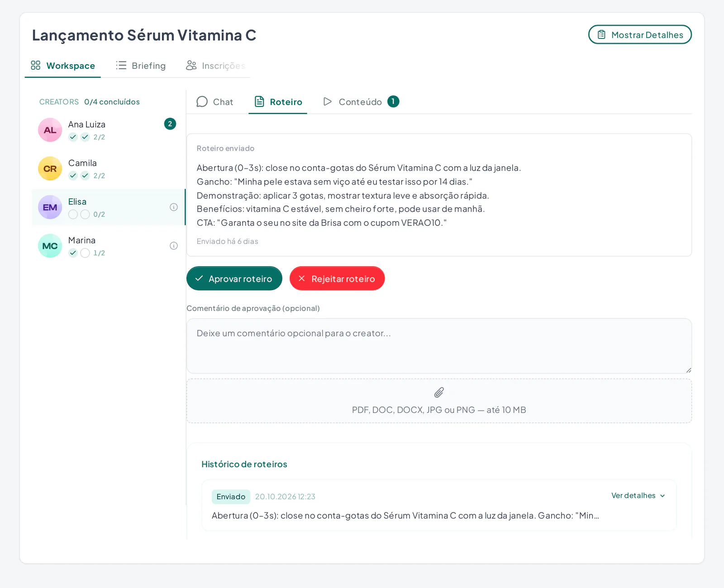This screenshot has height=588, width=724.
Task: Click the Enviado status tag
Action: click(x=231, y=497)
